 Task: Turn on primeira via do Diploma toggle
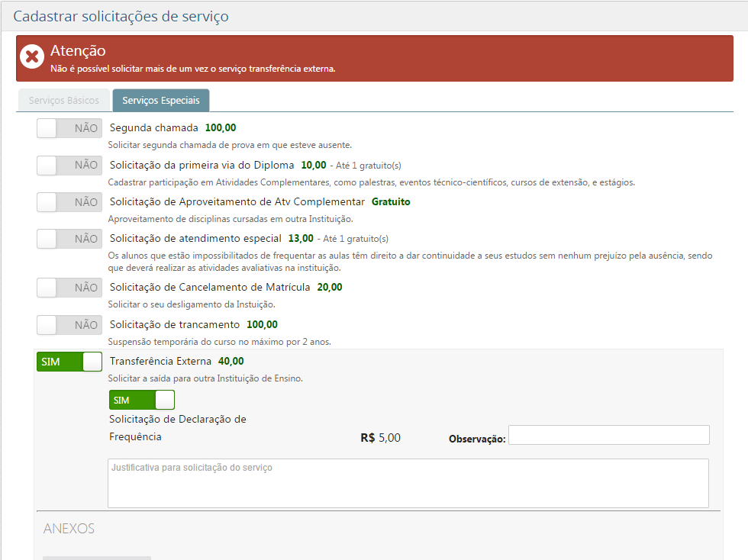[x=69, y=165]
